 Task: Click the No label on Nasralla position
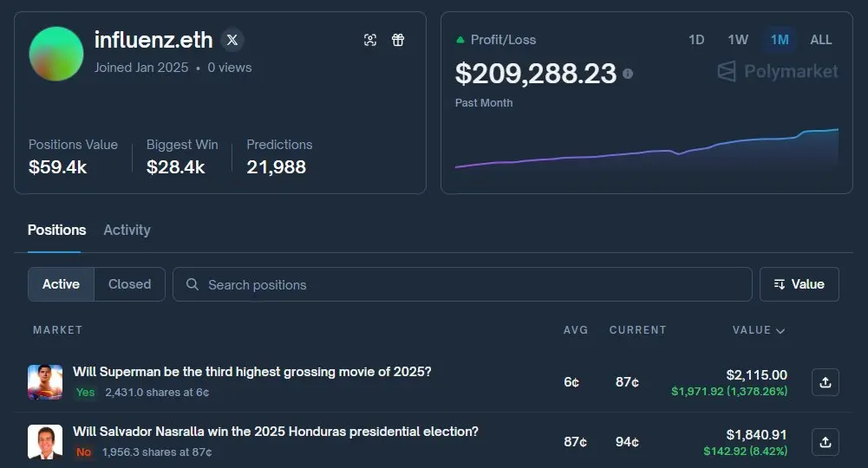point(83,452)
